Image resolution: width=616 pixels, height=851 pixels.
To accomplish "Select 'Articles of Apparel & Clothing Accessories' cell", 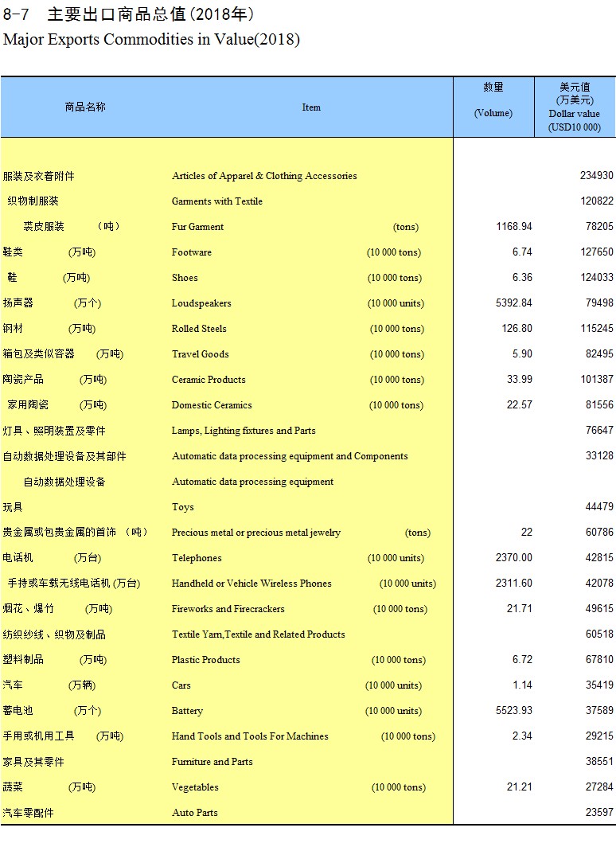I will coord(264,176).
